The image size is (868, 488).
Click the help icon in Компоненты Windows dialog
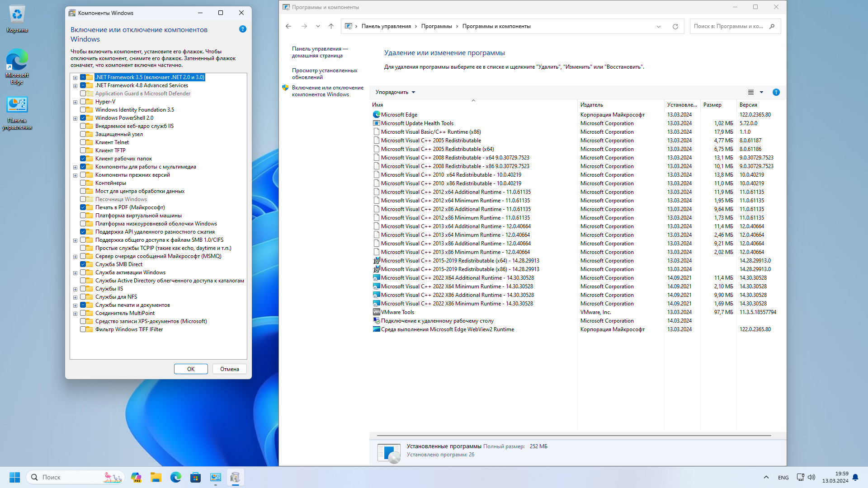point(243,29)
